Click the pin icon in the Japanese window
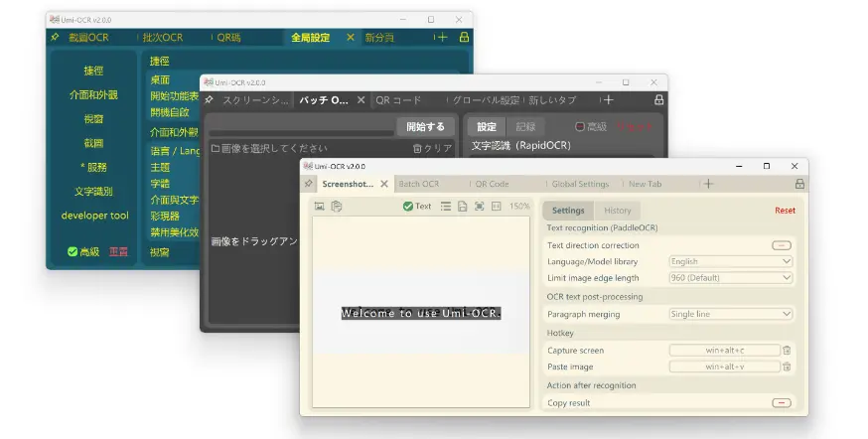868x439 pixels. click(x=209, y=100)
